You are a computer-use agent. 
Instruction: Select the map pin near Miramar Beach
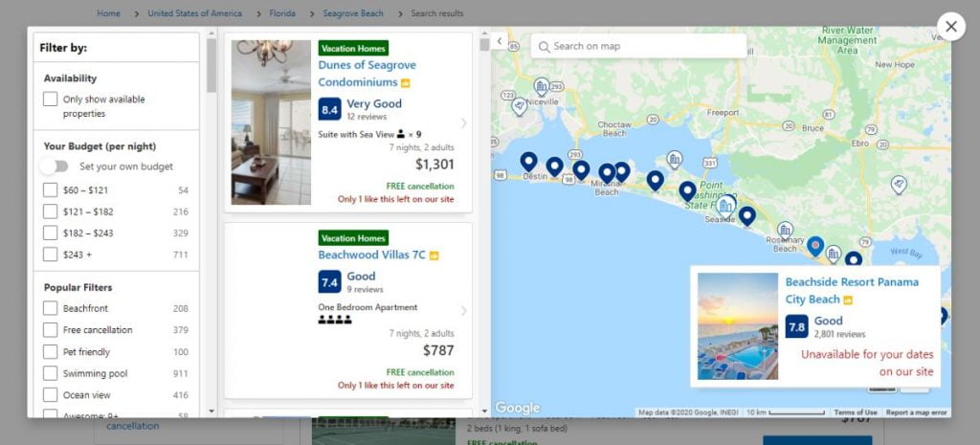click(x=607, y=173)
